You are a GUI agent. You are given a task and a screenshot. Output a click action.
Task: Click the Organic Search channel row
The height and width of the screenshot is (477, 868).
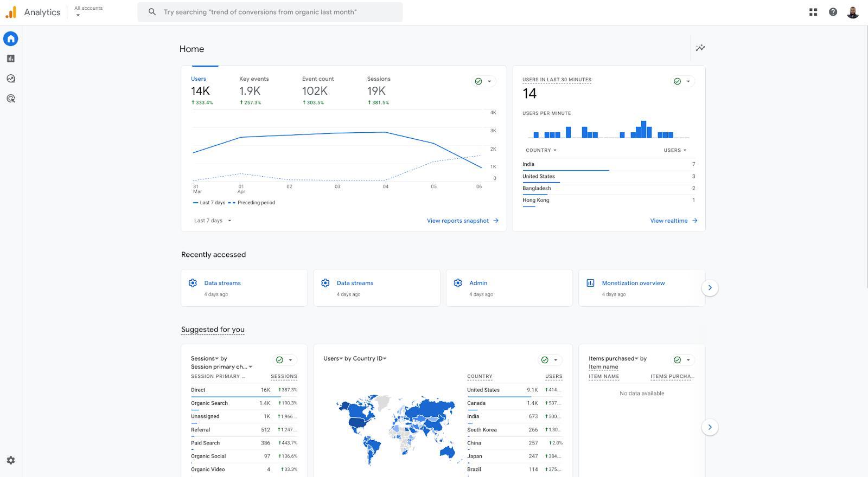pyautogui.click(x=244, y=403)
